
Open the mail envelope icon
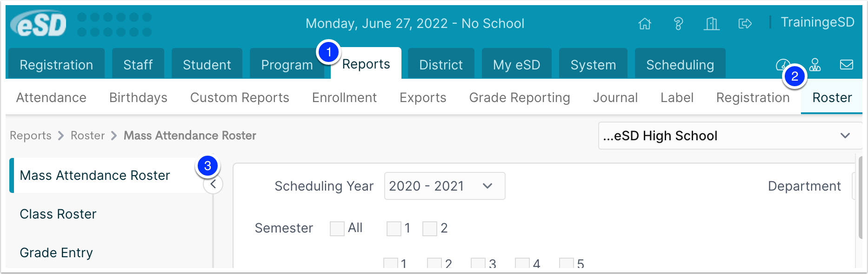click(x=847, y=64)
